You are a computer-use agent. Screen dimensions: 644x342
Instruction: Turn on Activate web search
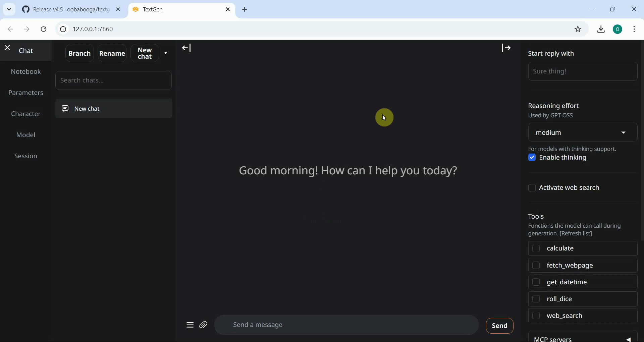(533, 188)
